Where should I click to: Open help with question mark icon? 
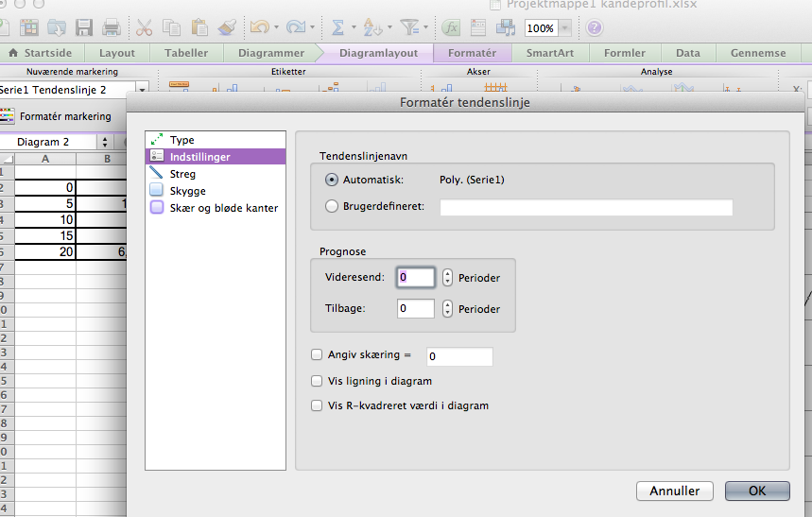click(x=594, y=27)
